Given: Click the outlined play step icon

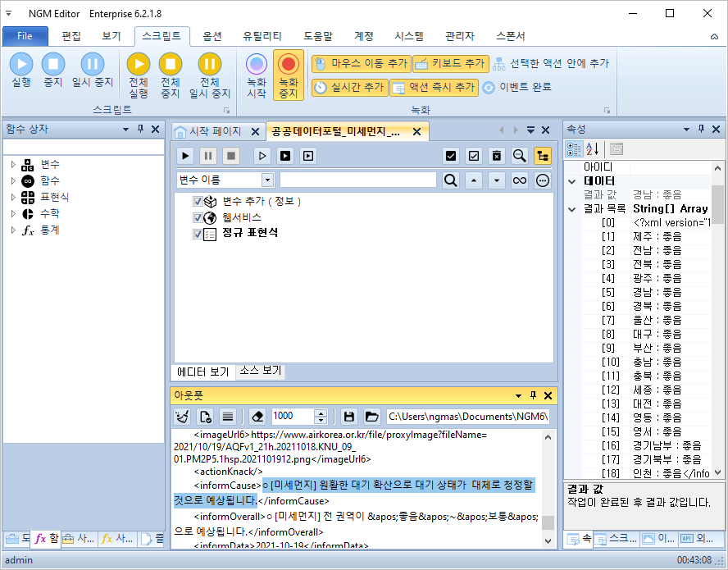Looking at the screenshot, I should pos(262,156).
